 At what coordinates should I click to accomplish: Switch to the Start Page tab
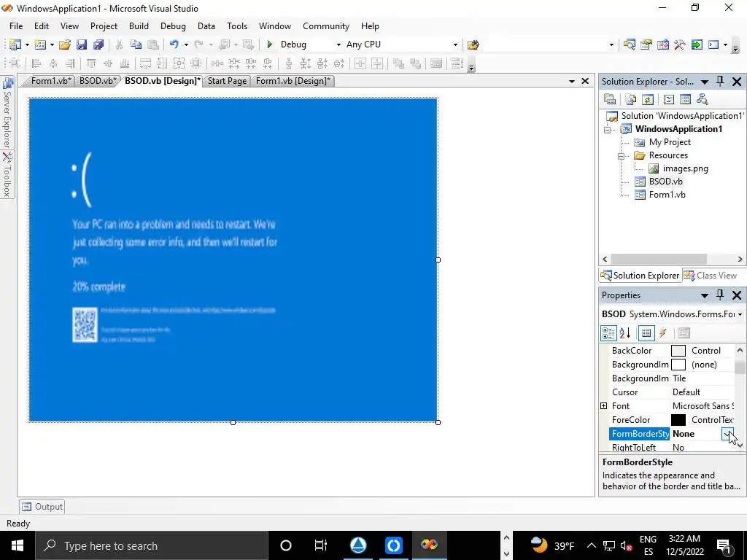[227, 81]
